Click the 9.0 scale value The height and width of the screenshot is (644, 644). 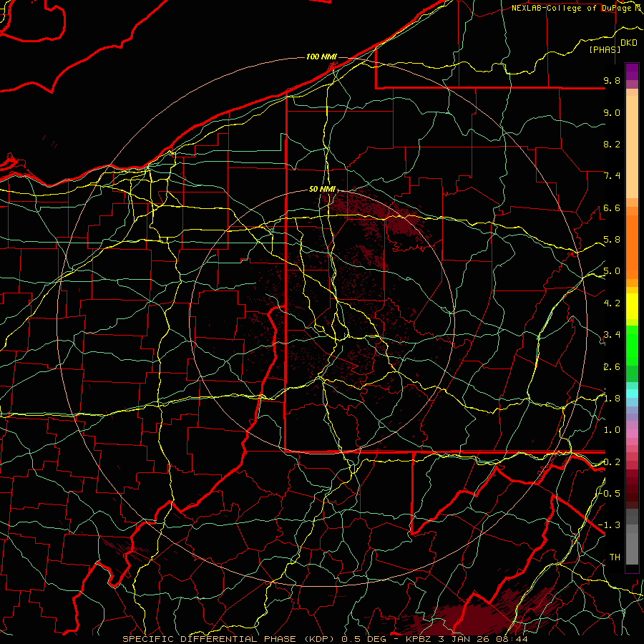click(x=612, y=112)
